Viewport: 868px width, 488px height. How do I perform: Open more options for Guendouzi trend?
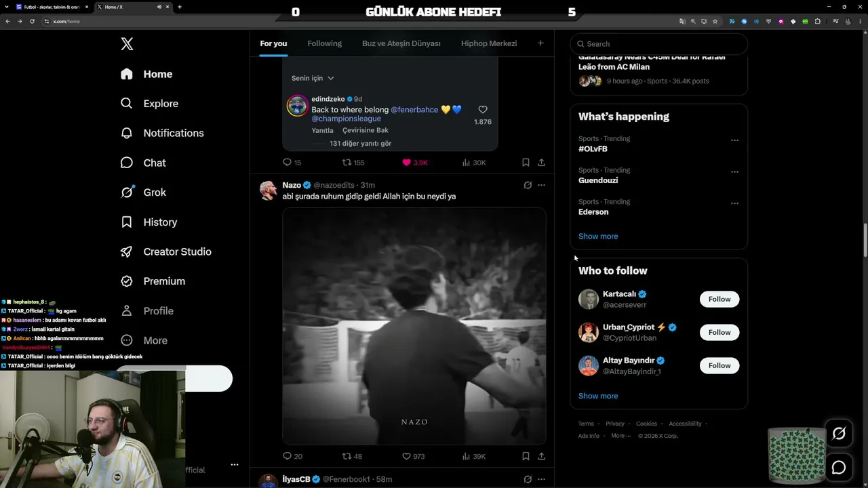(734, 172)
